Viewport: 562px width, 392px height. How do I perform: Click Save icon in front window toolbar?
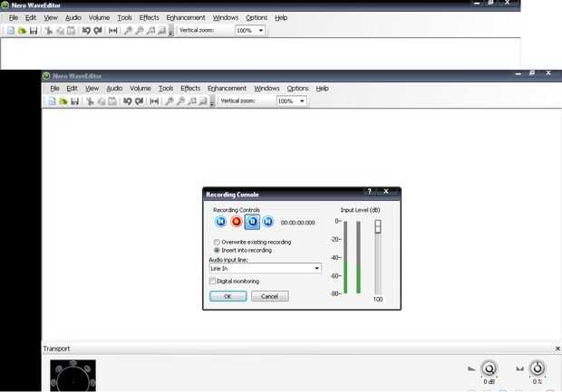(74, 101)
